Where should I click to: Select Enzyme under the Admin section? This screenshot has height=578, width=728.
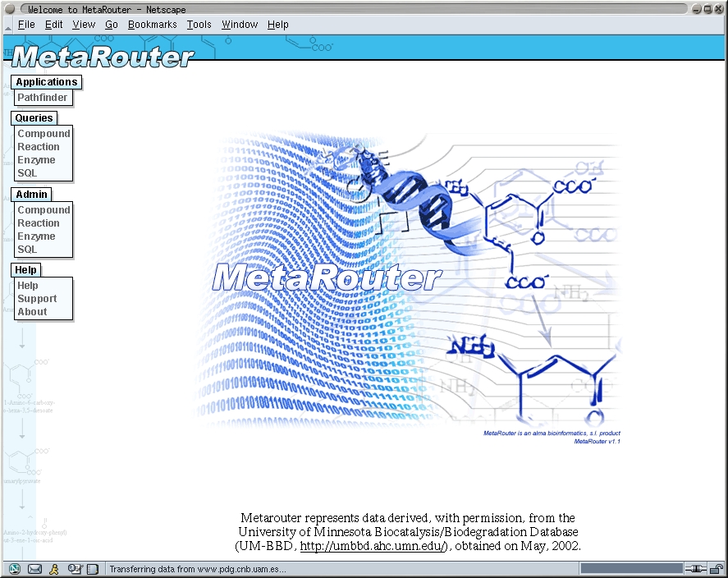click(x=36, y=236)
